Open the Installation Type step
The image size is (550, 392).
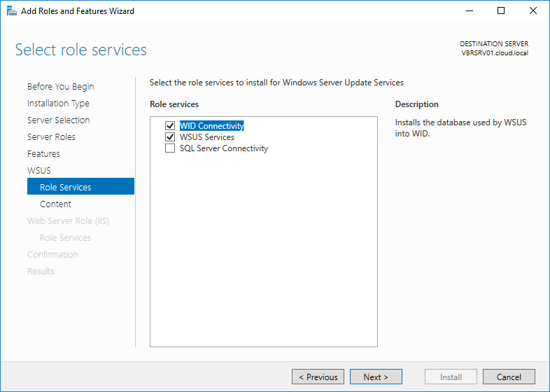(58, 104)
